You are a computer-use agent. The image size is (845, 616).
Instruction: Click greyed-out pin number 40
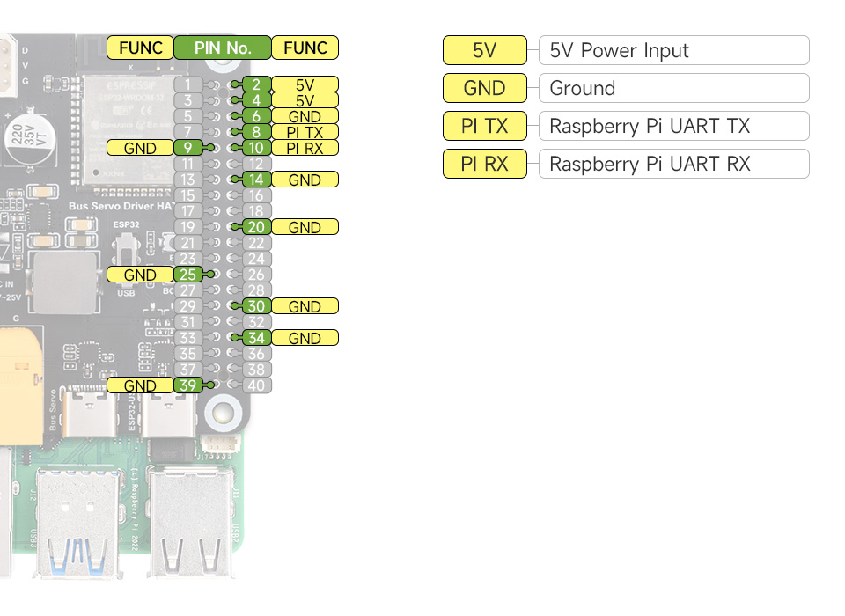(256, 385)
